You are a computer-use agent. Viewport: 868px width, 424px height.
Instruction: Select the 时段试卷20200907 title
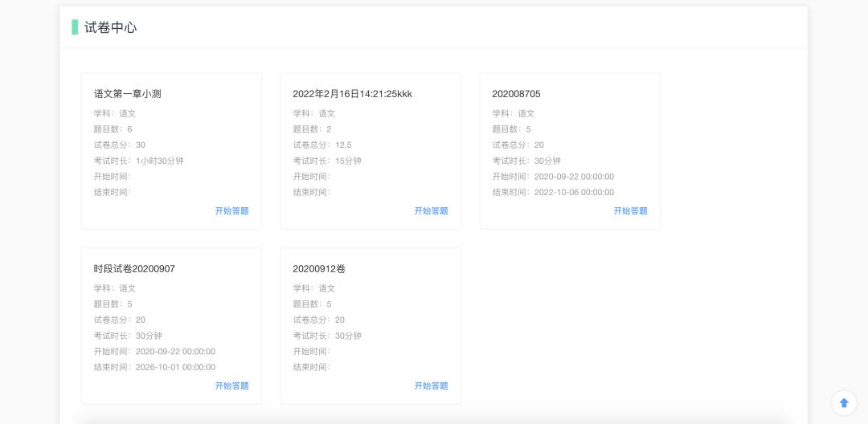[134, 269]
